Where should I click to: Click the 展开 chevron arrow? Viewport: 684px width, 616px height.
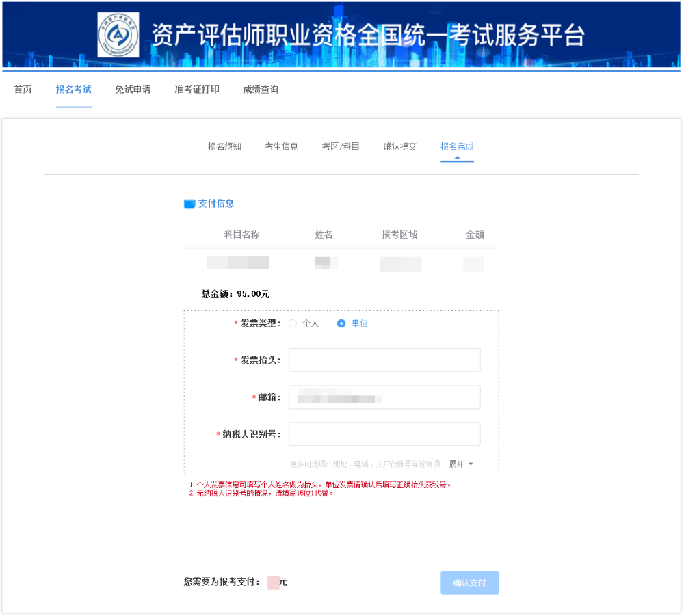471,463
